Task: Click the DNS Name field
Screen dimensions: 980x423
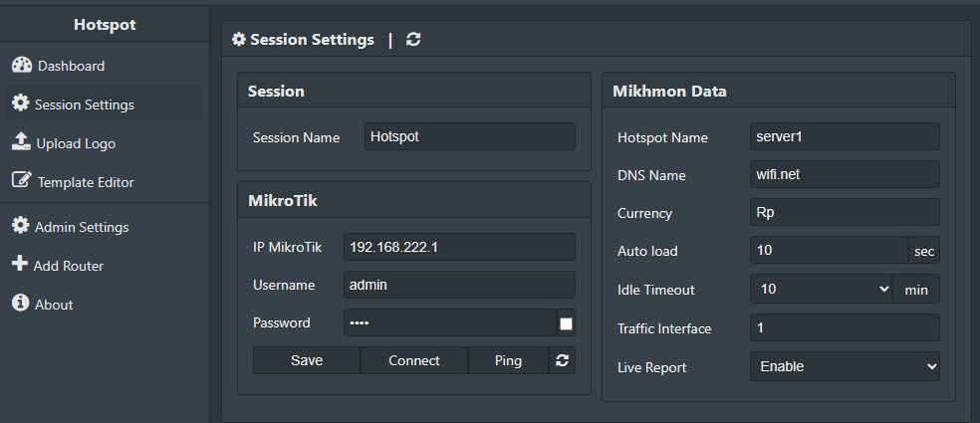Action: pyautogui.click(x=845, y=174)
